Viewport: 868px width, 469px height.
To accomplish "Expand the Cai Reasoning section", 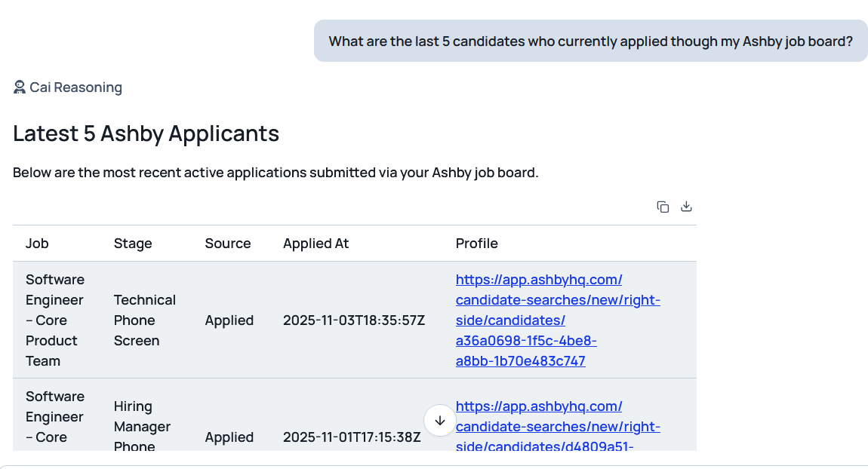I will click(75, 87).
